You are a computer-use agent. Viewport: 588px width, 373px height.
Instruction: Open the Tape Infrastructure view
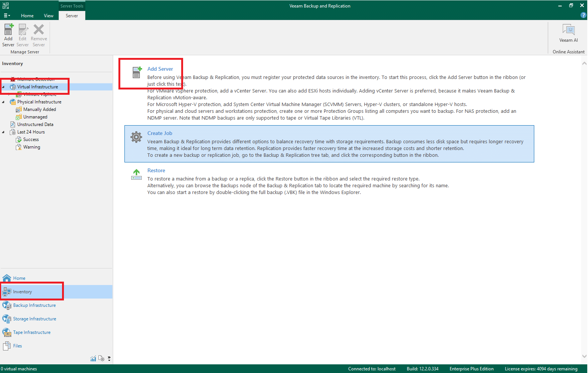tap(56, 332)
